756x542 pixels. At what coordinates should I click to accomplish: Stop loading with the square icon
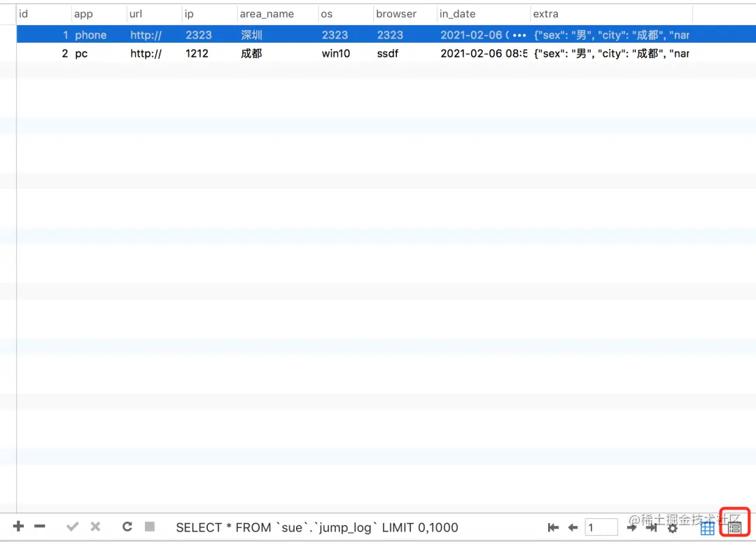150,527
